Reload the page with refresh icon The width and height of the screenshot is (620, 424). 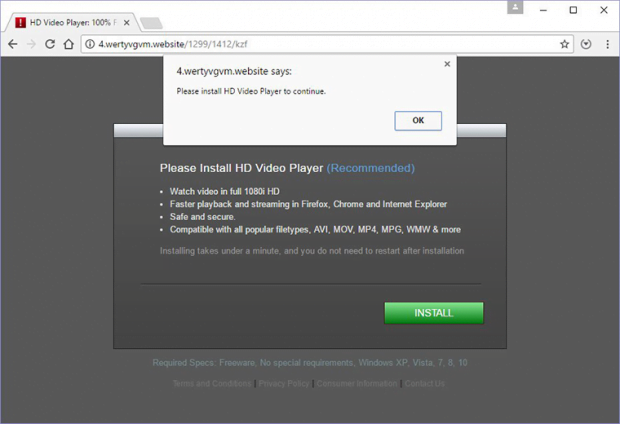pyautogui.click(x=50, y=44)
